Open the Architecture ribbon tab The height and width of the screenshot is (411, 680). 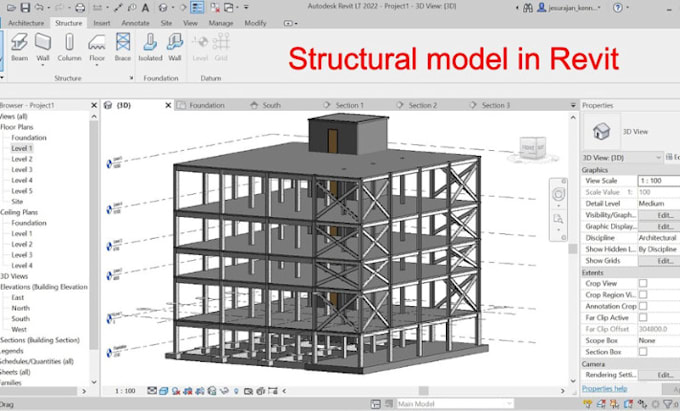(26, 23)
